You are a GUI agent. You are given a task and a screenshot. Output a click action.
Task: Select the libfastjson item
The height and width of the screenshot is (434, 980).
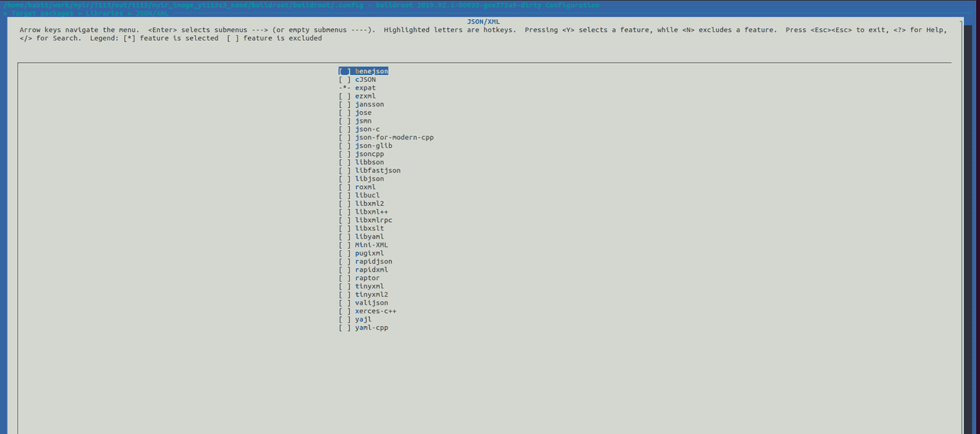[x=377, y=171]
